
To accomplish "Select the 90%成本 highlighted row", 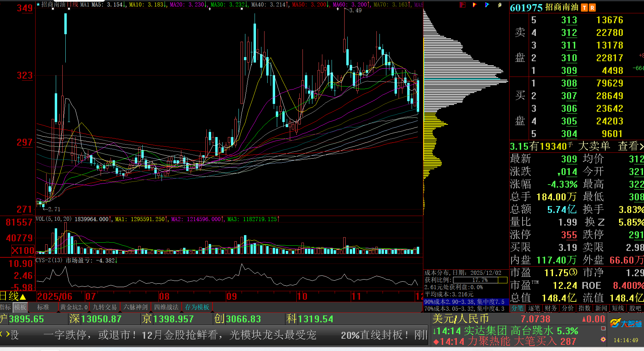I will tap(466, 302).
